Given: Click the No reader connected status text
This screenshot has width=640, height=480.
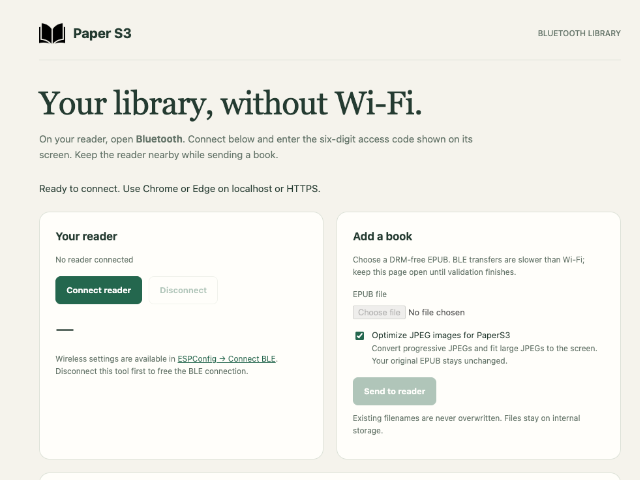Looking at the screenshot, I should click(x=94, y=260).
